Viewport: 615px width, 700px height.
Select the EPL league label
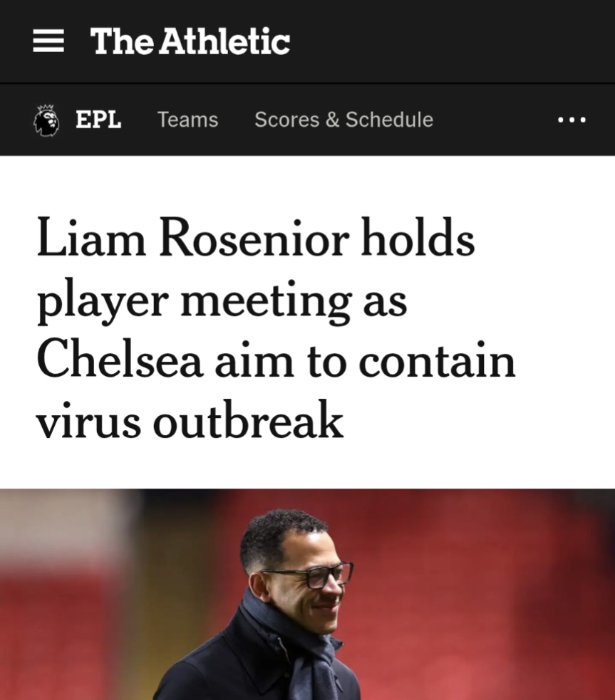(x=98, y=120)
